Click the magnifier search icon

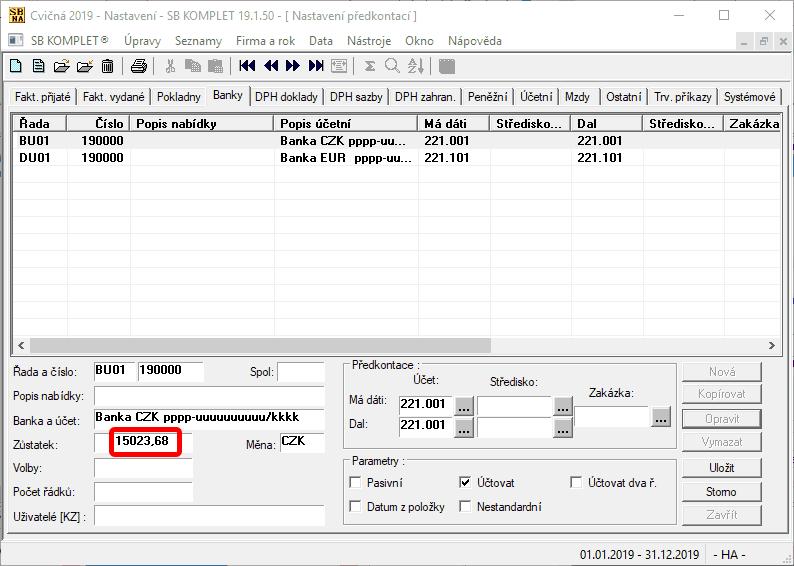[x=392, y=66]
